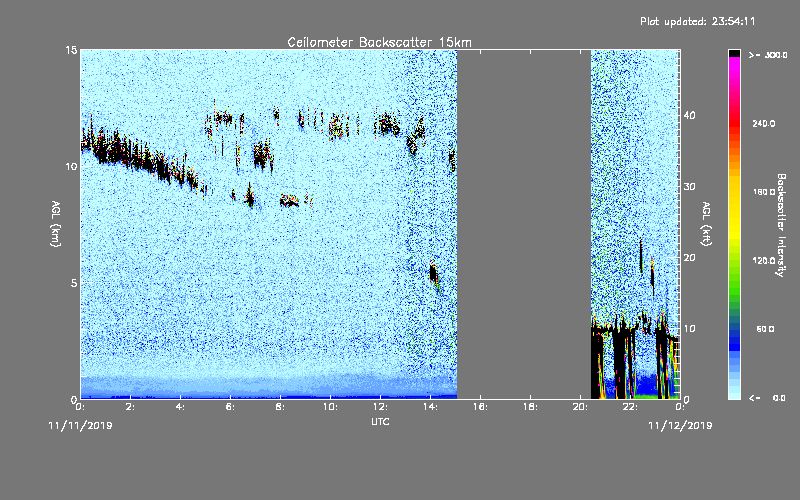The image size is (800, 500).
Task: Click the 'Plot updated: 23:54:11' timestamp
Action: coord(697,21)
